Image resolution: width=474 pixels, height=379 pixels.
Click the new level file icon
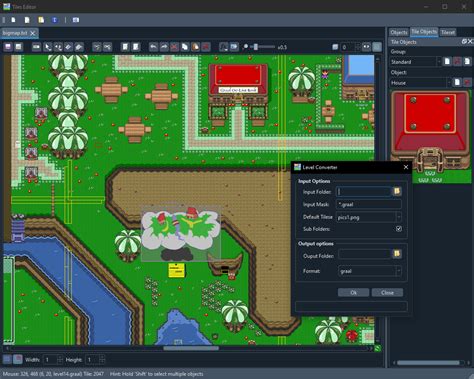[13, 20]
